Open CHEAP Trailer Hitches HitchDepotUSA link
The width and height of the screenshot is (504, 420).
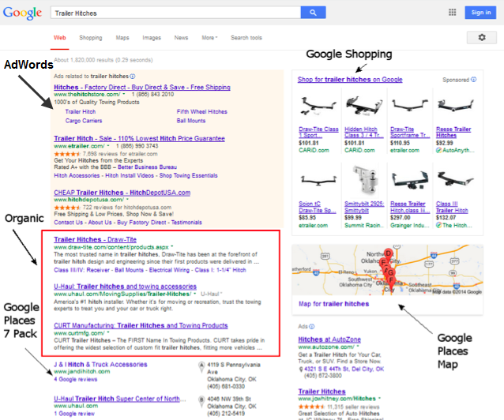click(122, 193)
